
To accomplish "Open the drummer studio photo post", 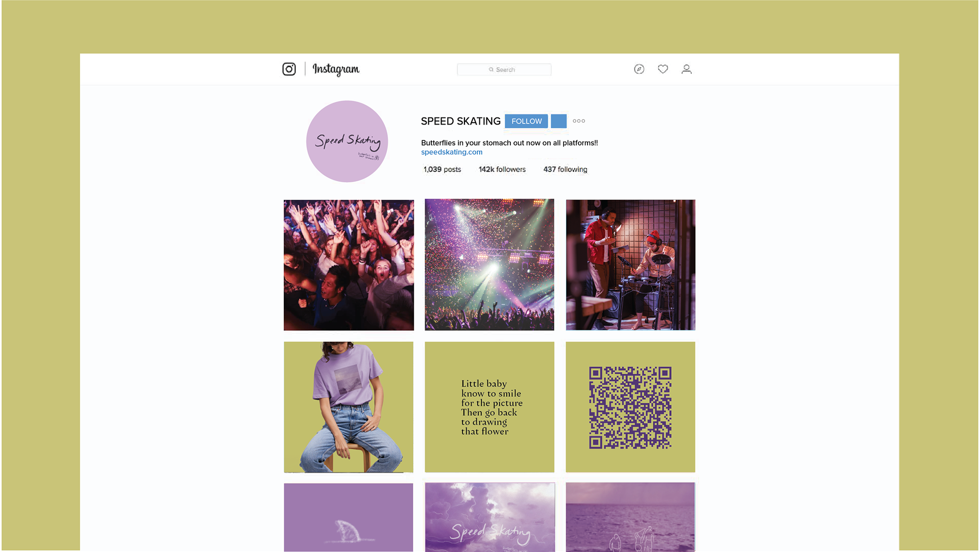I will (630, 265).
